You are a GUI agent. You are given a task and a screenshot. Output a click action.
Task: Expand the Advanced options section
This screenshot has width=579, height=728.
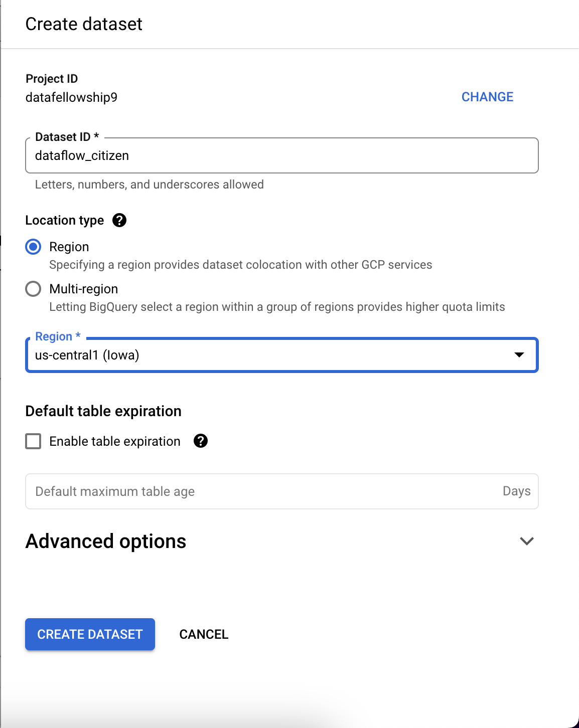pyautogui.click(x=106, y=541)
